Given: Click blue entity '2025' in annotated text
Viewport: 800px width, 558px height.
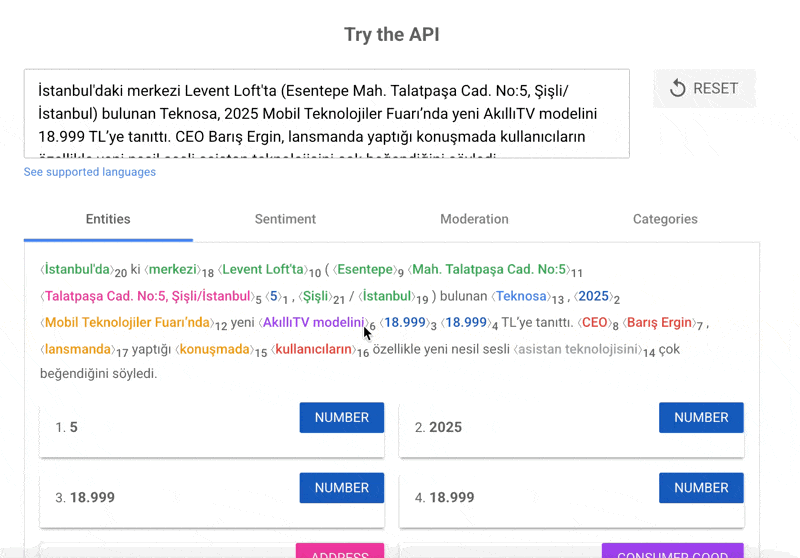Looking at the screenshot, I should 593,296.
